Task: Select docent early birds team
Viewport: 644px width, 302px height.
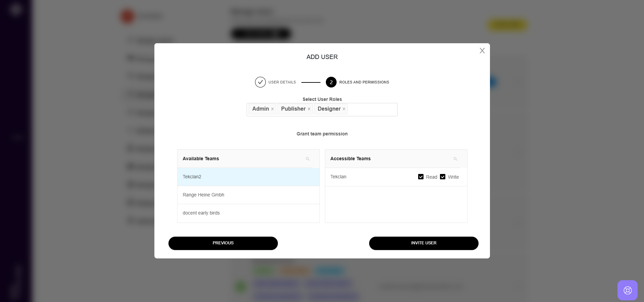Action: tap(201, 213)
